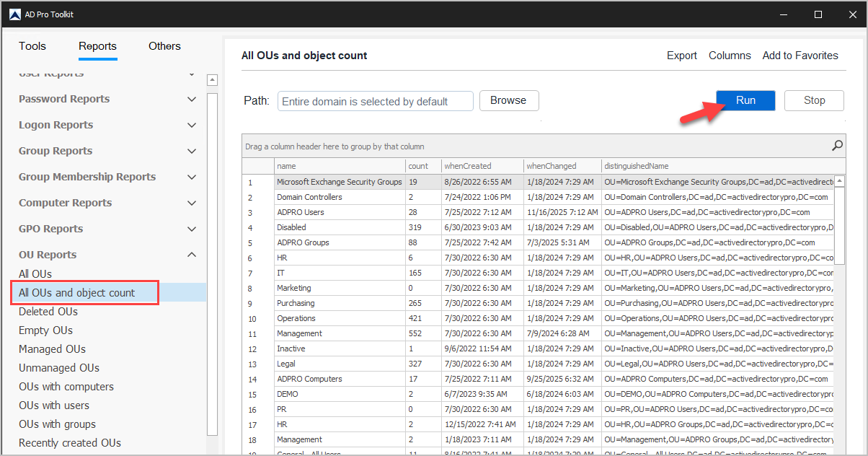The height and width of the screenshot is (456, 868).
Task: Expand Group Membership Reports chevron
Action: [192, 177]
